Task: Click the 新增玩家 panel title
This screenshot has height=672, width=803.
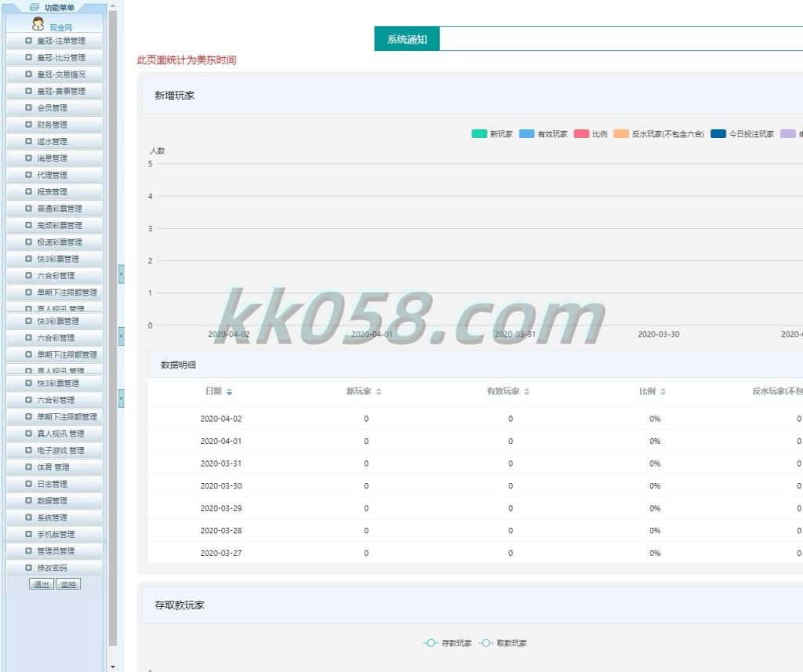Action: pos(175,95)
